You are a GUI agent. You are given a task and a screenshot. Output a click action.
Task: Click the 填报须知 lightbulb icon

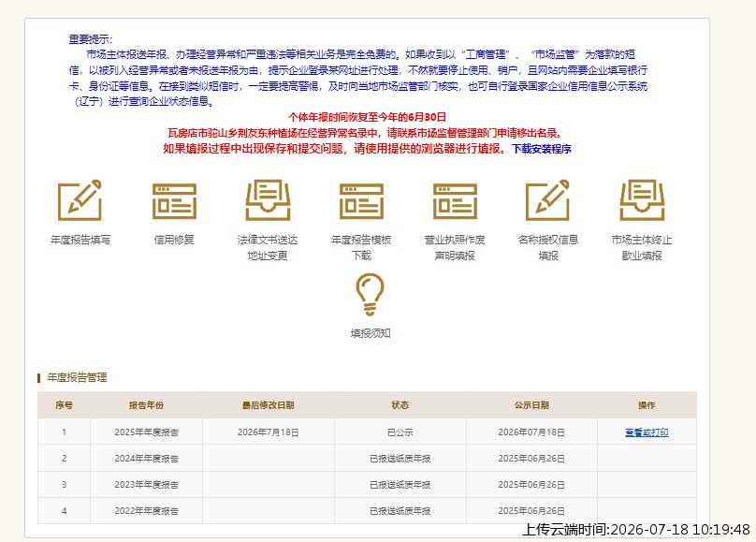pyautogui.click(x=370, y=294)
